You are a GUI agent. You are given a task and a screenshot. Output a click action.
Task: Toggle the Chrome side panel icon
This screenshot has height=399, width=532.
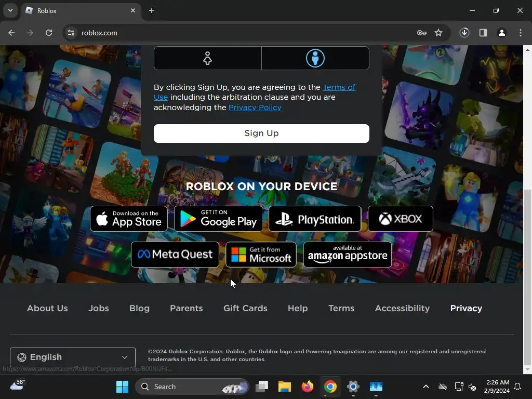tap(483, 33)
